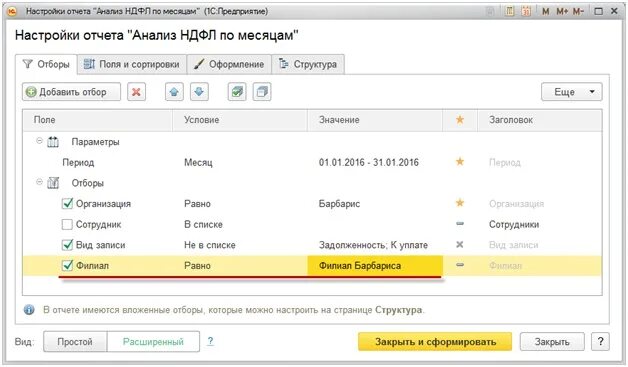The image size is (628, 367).
Task: Select the Филиал Барбариса value cell
Action: [375, 266]
